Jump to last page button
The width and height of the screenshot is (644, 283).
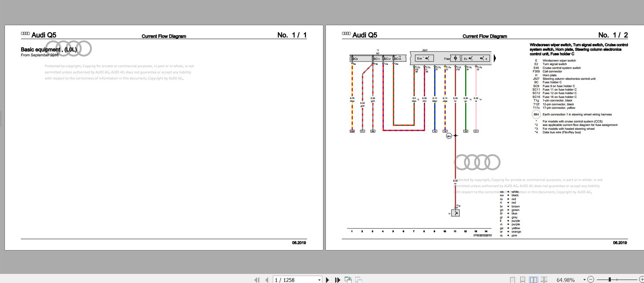point(337,280)
